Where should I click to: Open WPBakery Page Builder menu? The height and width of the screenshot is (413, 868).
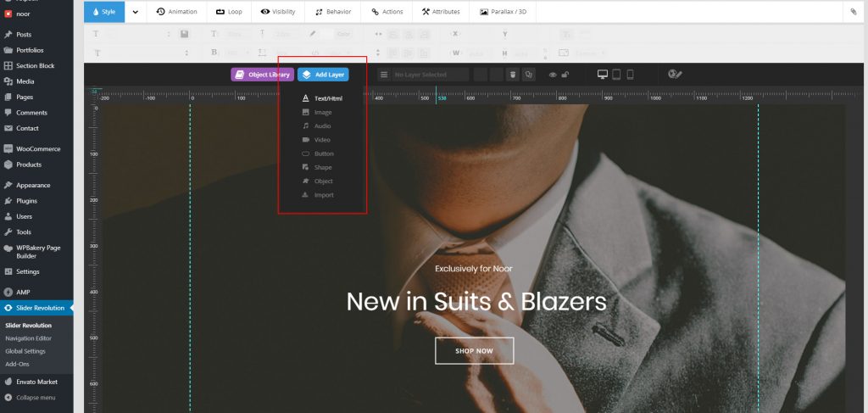[x=36, y=252]
